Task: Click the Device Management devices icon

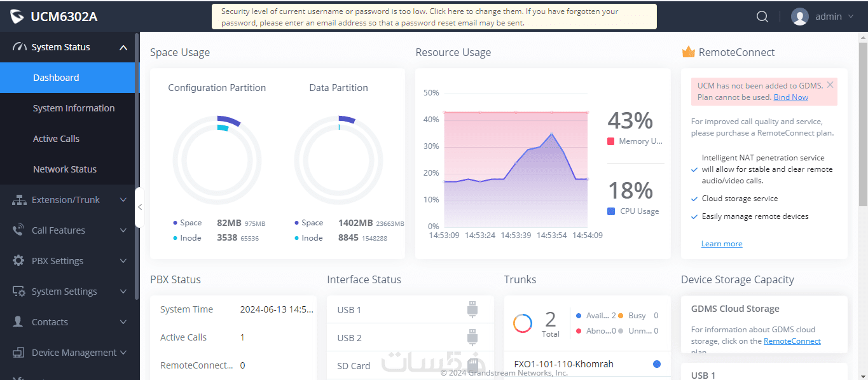Action: (x=19, y=353)
